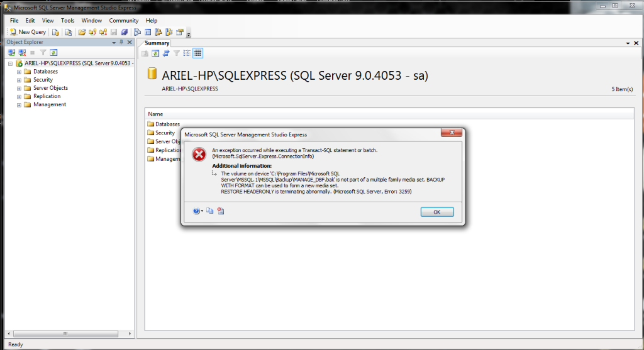
Task: Click the New Query toolbar button
Action: click(28, 32)
